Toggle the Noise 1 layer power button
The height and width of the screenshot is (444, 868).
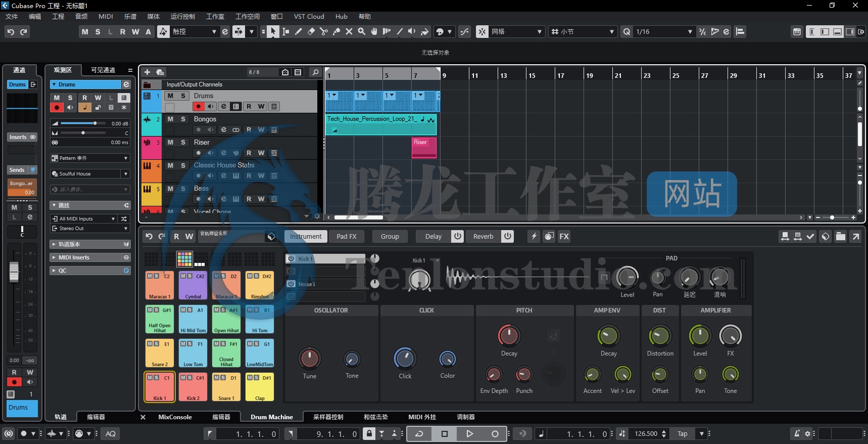(291, 284)
